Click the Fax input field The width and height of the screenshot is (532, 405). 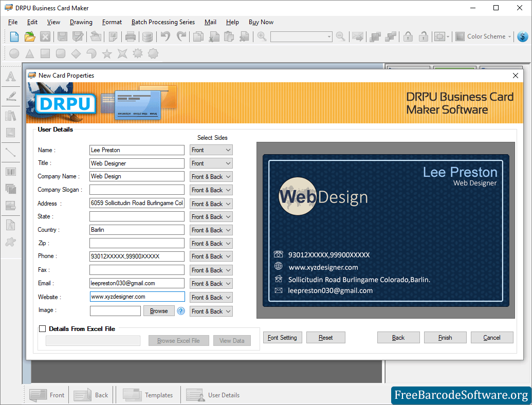point(137,270)
